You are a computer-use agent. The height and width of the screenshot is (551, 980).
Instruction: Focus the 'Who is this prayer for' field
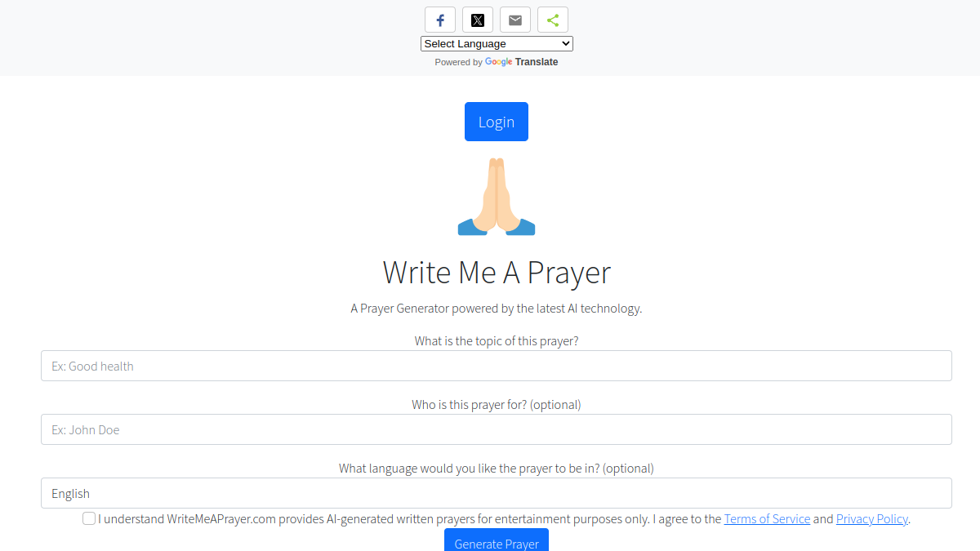point(497,429)
